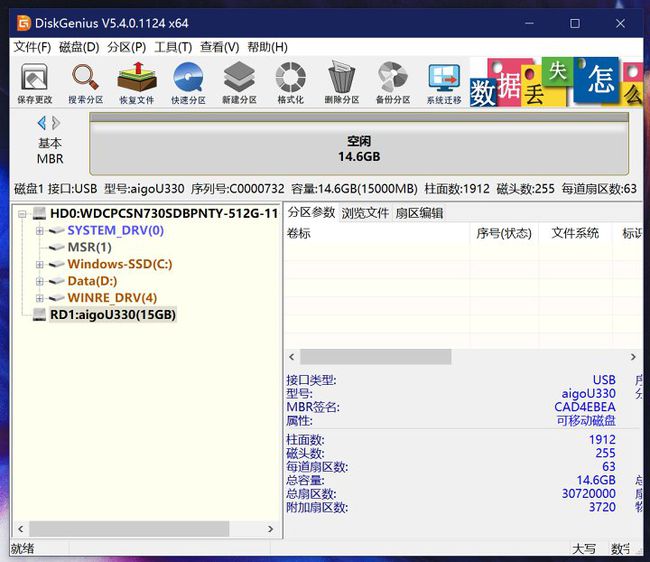Click tree panel right scroll arrow

click(270, 529)
